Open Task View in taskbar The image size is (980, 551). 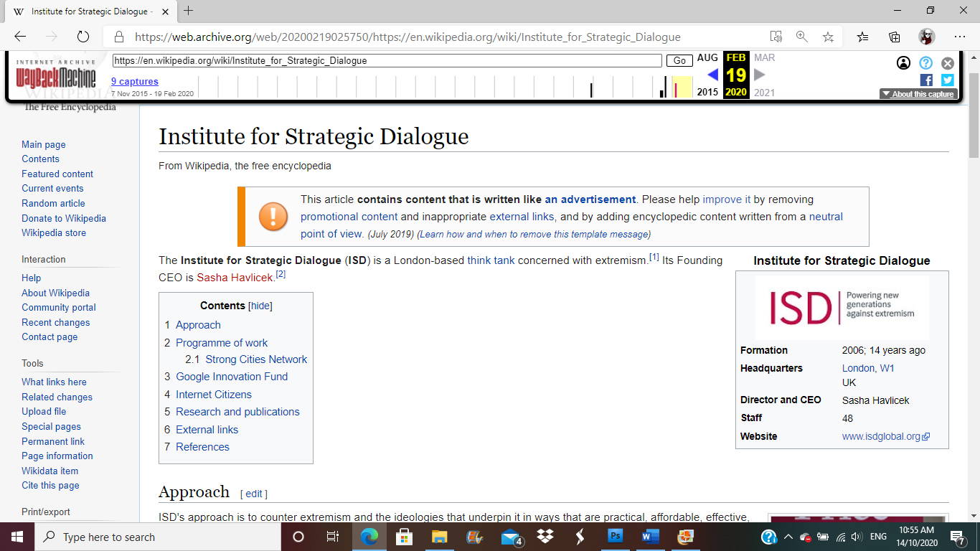pyautogui.click(x=333, y=537)
